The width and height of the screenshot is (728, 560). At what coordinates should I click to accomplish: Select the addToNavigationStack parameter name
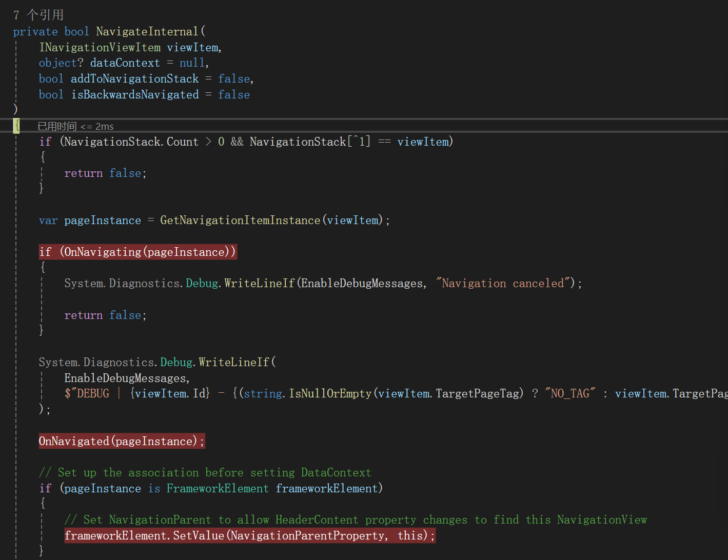[x=135, y=79]
